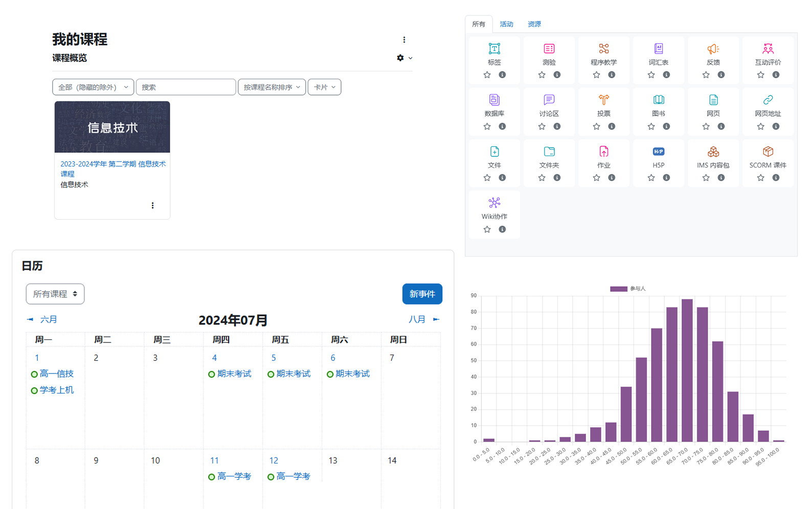
Task: Choose the 文件夹 folder icon
Action: [549, 151]
